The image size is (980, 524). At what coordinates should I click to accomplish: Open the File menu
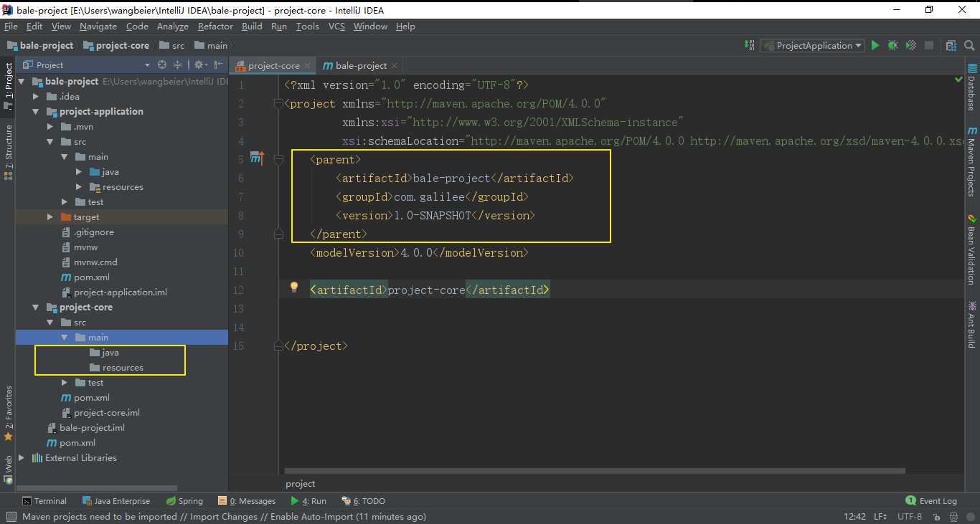11,26
